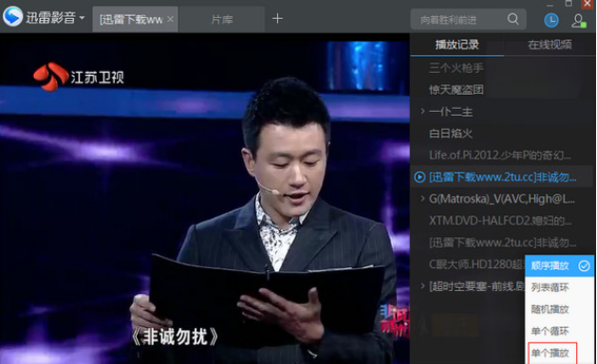Select Life.of.Pi.2012 entry in the list
Screen dimensions: 597x364
(x=499, y=155)
